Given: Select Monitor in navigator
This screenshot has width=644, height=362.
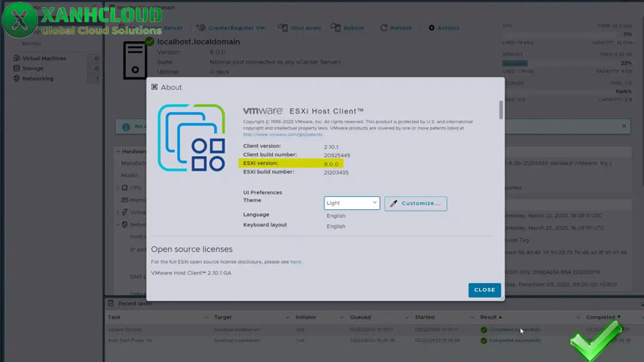Looking at the screenshot, I should click(31, 43).
